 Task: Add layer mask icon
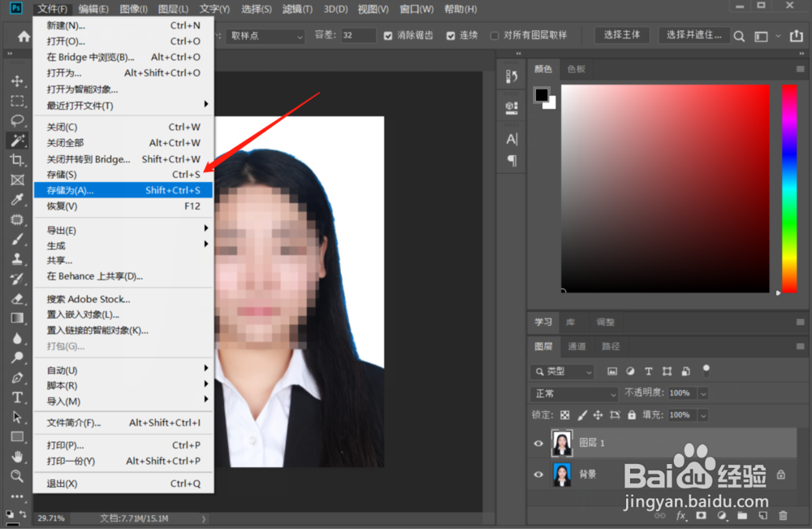coord(702,515)
